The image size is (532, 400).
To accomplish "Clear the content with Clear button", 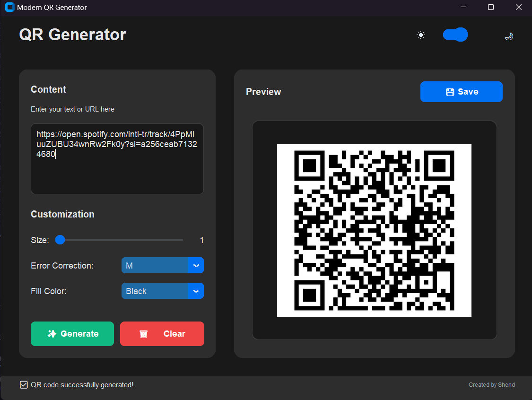I will (x=162, y=333).
